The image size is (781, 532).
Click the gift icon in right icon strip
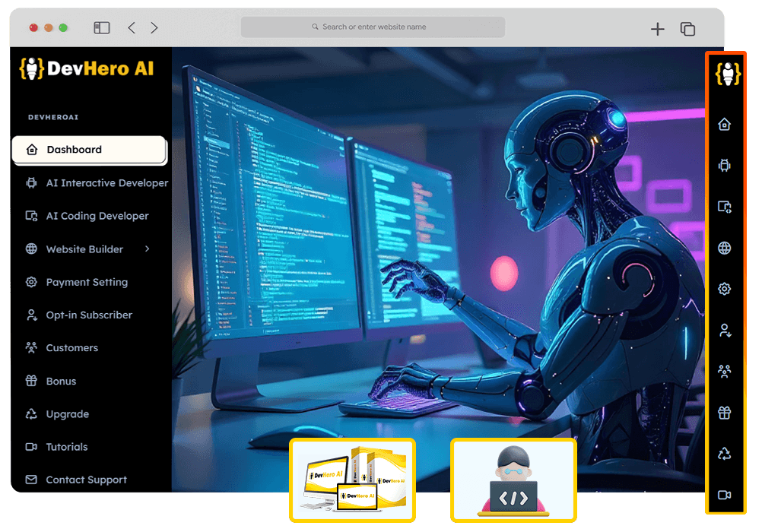(x=725, y=413)
